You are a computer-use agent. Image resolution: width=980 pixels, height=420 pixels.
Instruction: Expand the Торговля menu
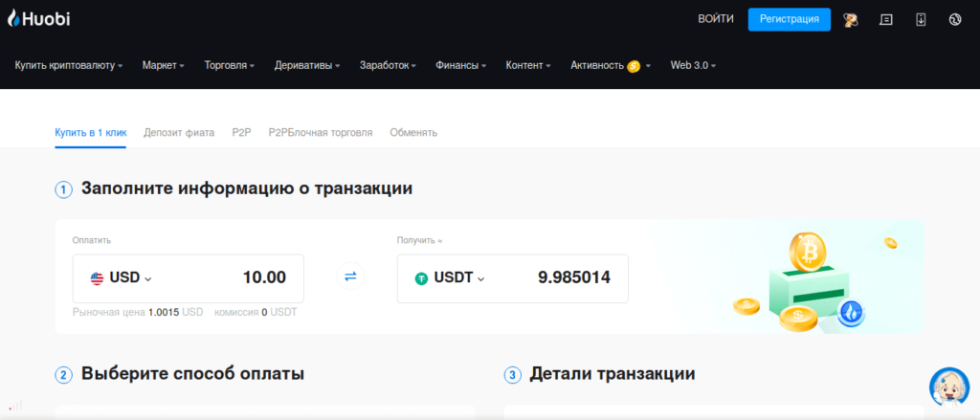(x=230, y=66)
